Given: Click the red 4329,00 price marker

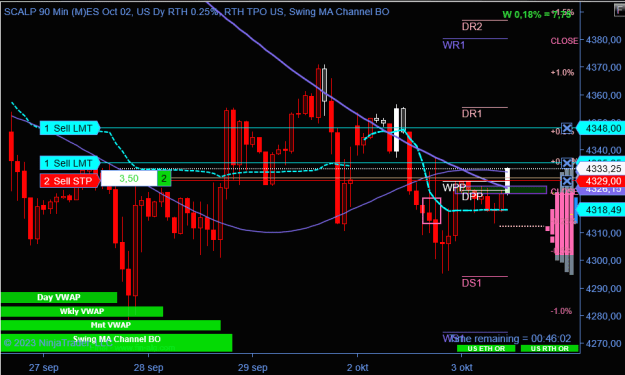Looking at the screenshot, I should click(600, 181).
